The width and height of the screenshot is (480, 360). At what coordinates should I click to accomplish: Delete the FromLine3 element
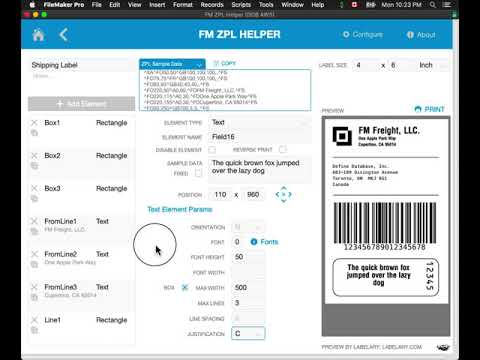coord(34,287)
